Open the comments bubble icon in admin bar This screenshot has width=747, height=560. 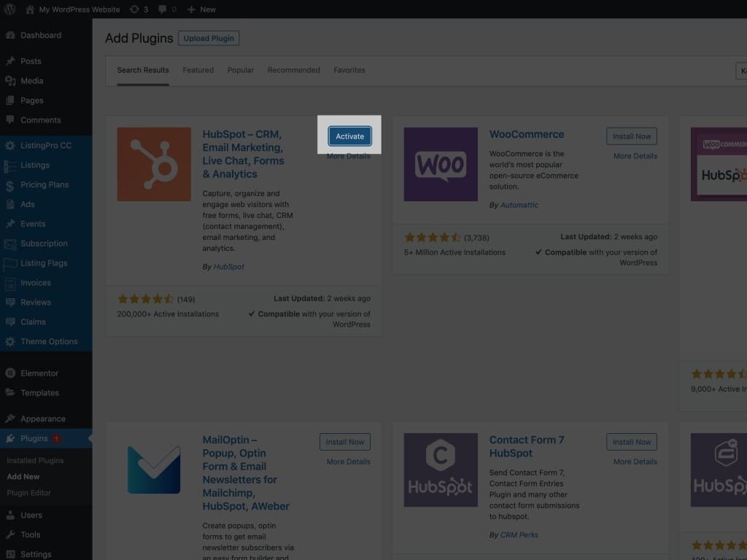tap(163, 9)
